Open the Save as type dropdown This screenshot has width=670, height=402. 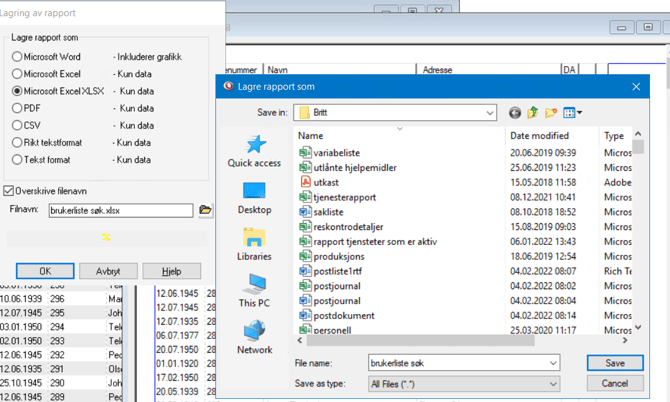[552, 383]
